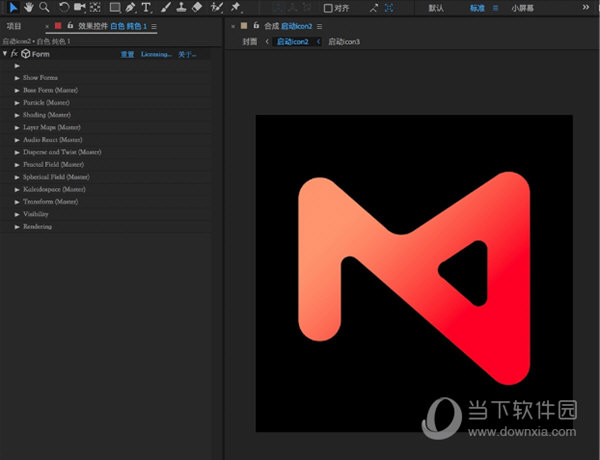Select the Brush tool
The width and height of the screenshot is (600, 460).
pos(165,7)
